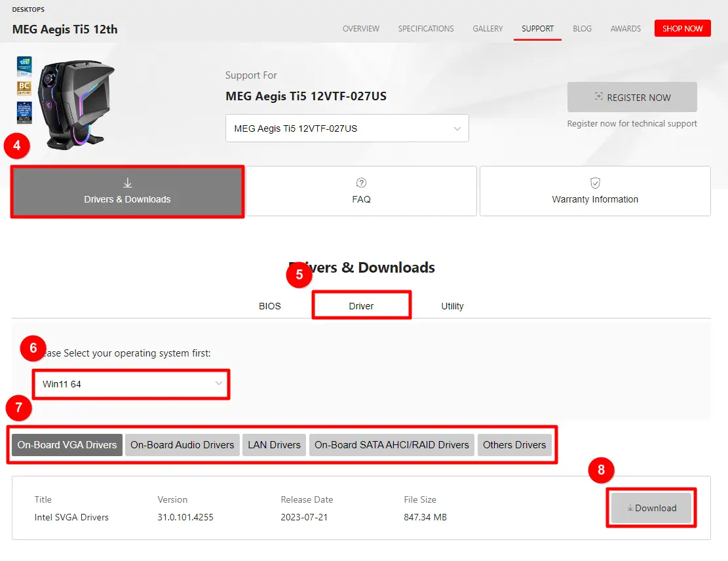
Task: Click the Intel SVGA Drivers title text
Action: (x=71, y=517)
